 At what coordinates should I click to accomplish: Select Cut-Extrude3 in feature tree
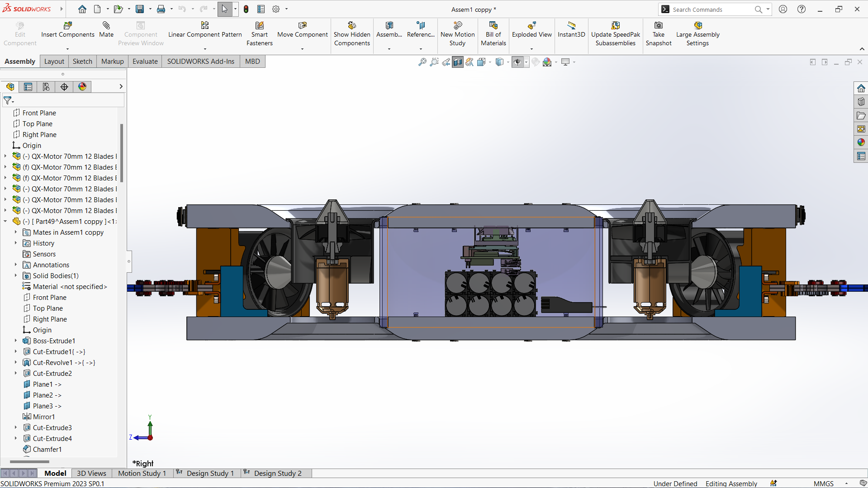point(52,427)
